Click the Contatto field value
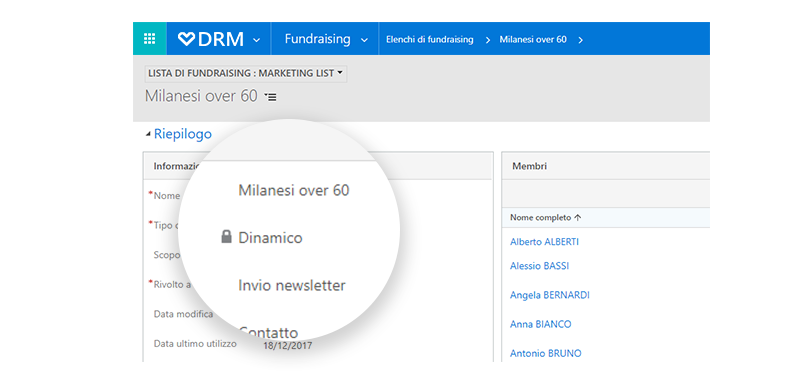Screen dimensions: 800x386 [268, 333]
